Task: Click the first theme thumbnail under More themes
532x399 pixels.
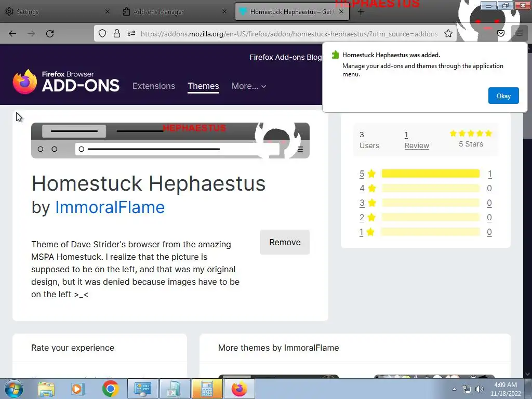Action: pyautogui.click(x=278, y=376)
